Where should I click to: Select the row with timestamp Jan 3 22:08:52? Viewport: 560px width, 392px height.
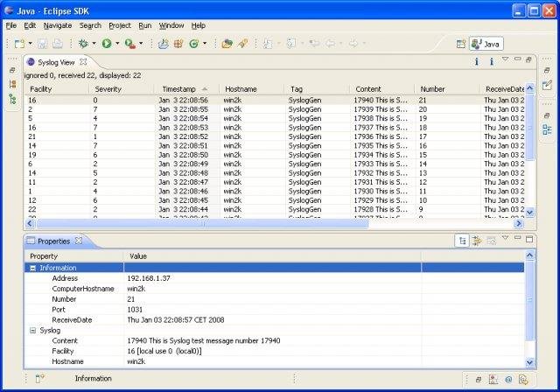point(274,136)
